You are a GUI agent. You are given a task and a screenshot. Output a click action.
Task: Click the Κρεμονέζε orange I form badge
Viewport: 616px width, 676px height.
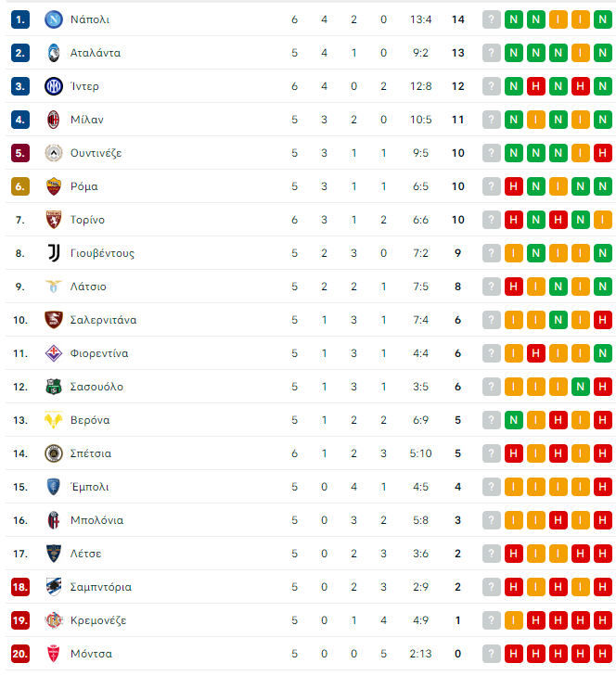pos(514,620)
